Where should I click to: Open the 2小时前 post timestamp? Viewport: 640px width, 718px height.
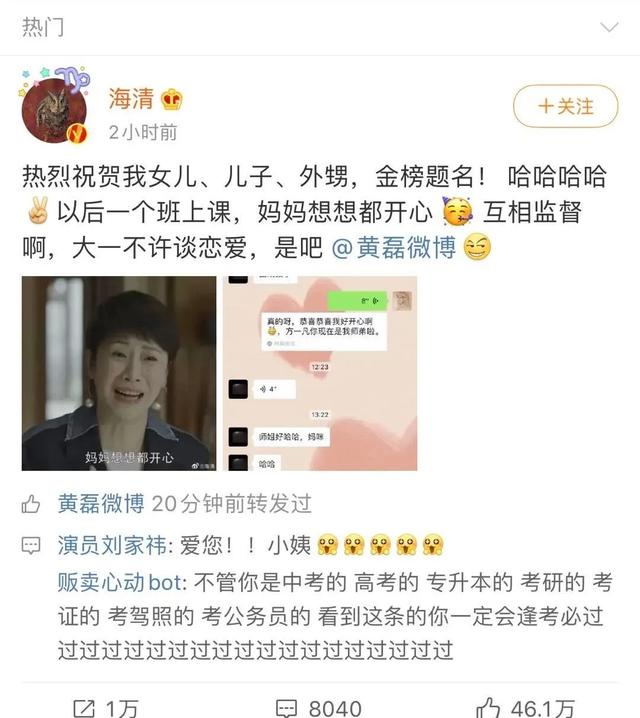(x=143, y=133)
